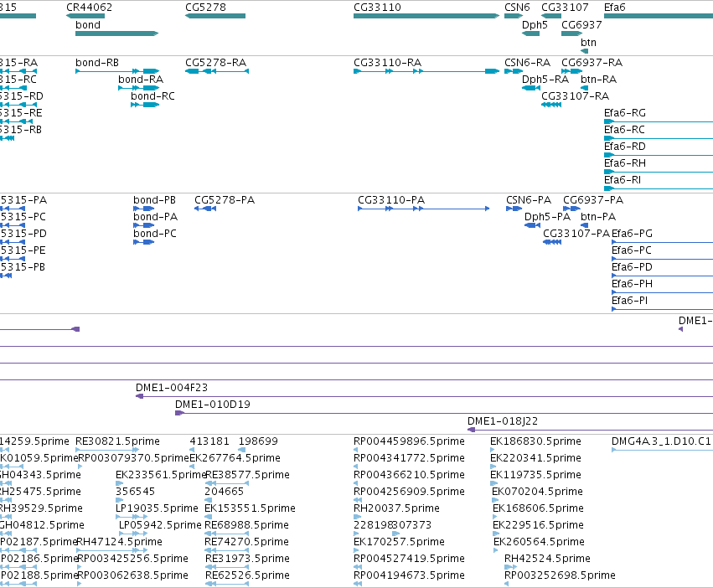Select protein Dph5-PA
The height and width of the screenshot is (588, 713).
(533, 225)
